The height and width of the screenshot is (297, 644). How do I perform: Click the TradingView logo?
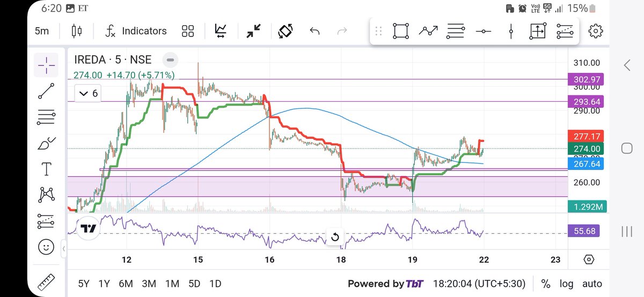tap(88, 228)
